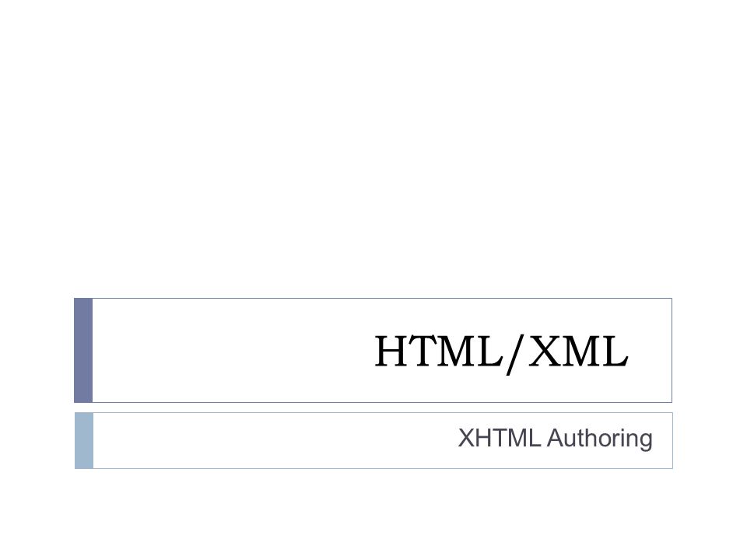Click empty space inside the title box, left of the text

pyautogui.click(x=229, y=351)
